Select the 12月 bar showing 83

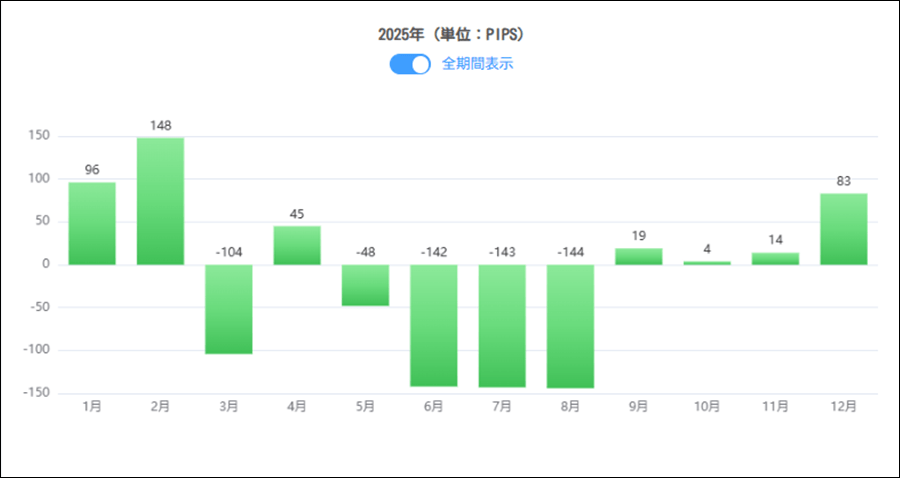[844, 229]
